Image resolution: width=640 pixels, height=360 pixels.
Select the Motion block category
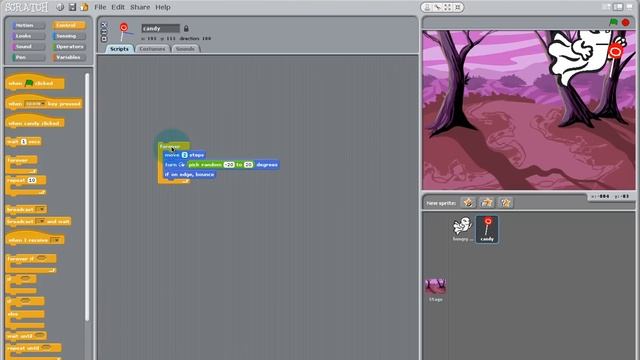click(28, 25)
